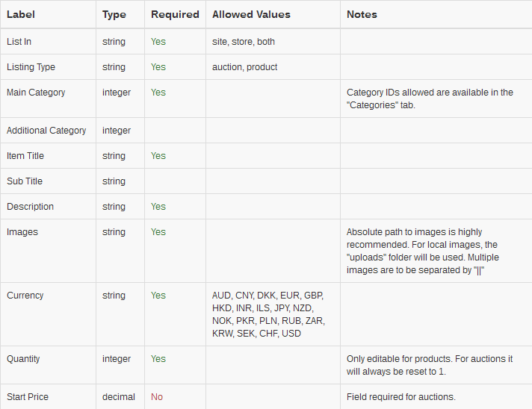The width and height of the screenshot is (532, 409).
Task: Click the "Label" column header
Action: (21, 14)
